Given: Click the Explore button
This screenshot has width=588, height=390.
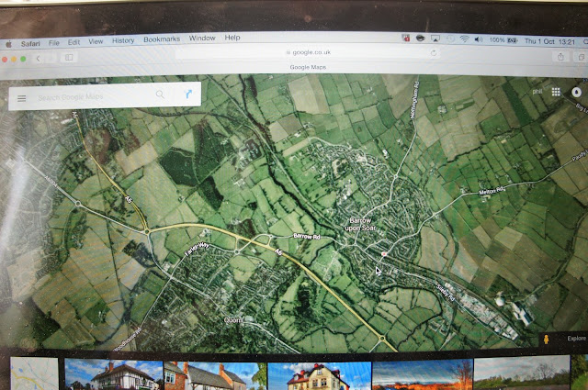Looking at the screenshot, I should coord(576,339).
